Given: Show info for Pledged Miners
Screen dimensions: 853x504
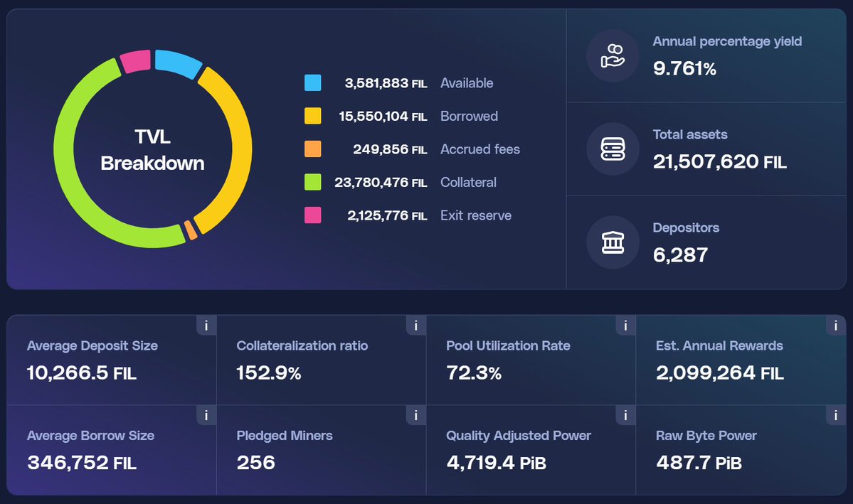Looking at the screenshot, I should pos(415,415).
